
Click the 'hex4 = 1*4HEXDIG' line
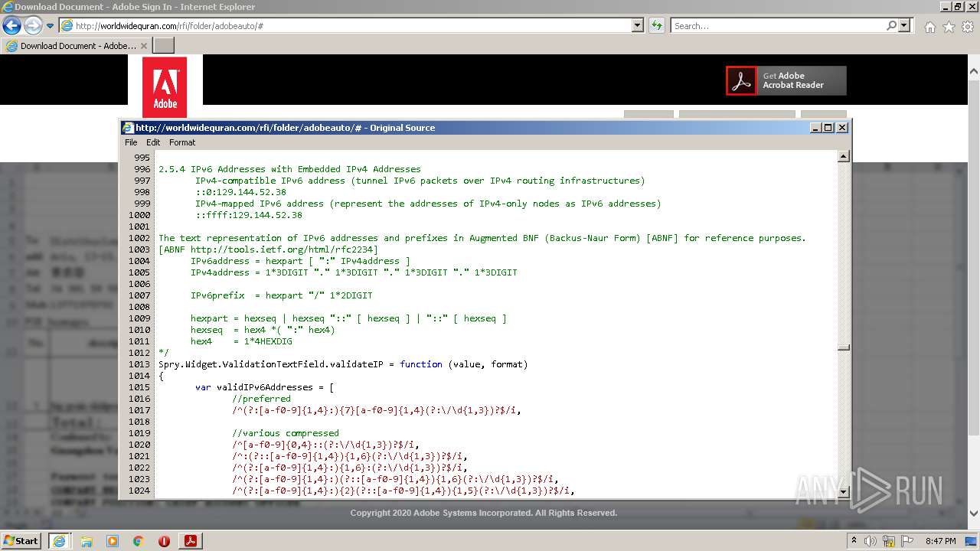(241, 341)
